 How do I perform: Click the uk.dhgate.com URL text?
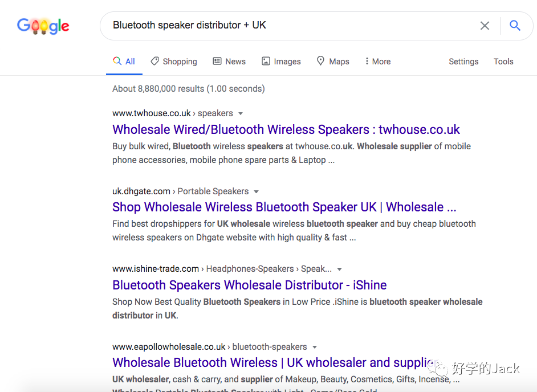click(x=141, y=191)
